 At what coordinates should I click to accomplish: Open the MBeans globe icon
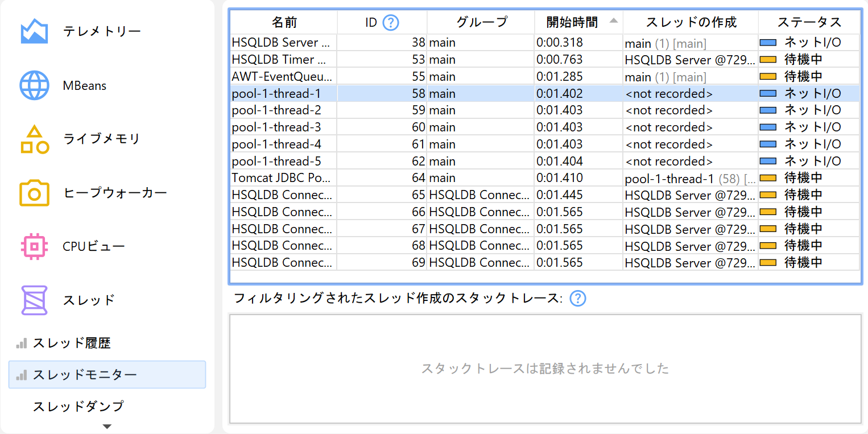pyautogui.click(x=34, y=85)
